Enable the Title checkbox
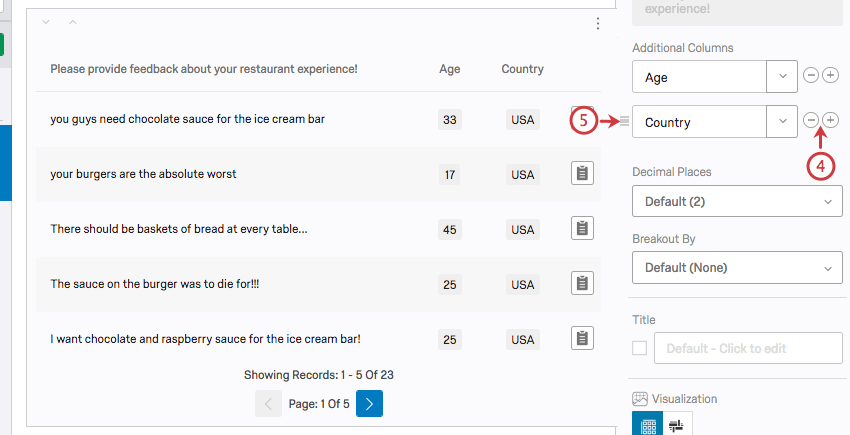The image size is (850, 435). click(640, 348)
